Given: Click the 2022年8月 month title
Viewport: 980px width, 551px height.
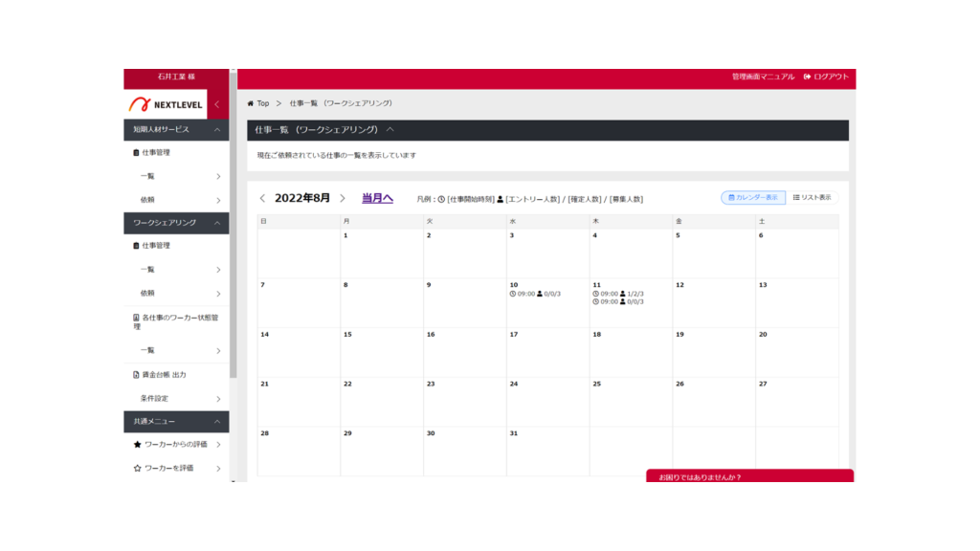Looking at the screenshot, I should [302, 198].
